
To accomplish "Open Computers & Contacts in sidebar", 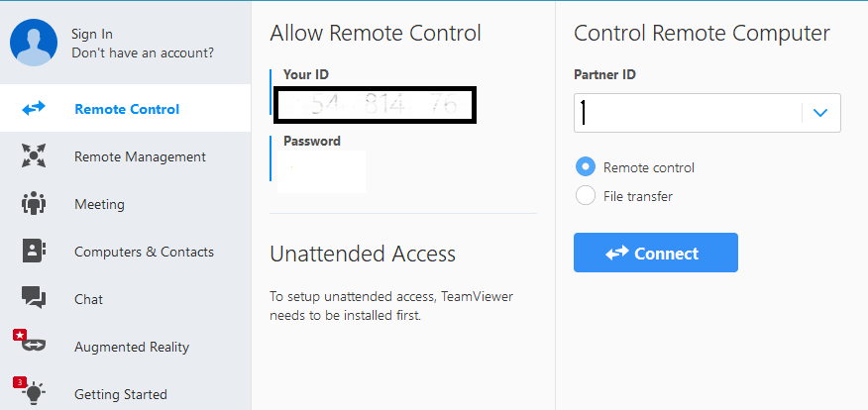I will [144, 252].
